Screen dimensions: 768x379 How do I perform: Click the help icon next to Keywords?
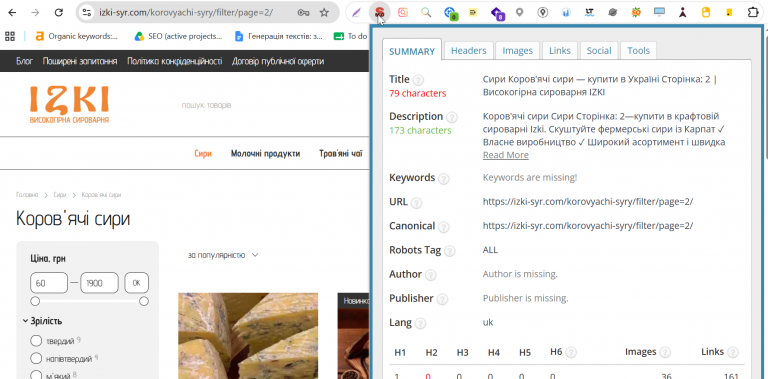click(444, 179)
